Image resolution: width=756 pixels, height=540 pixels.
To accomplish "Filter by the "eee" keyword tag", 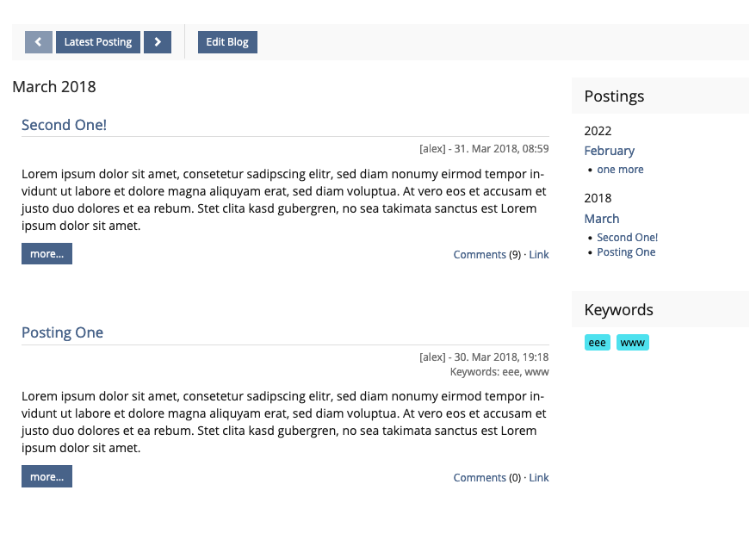I will click(x=598, y=343).
